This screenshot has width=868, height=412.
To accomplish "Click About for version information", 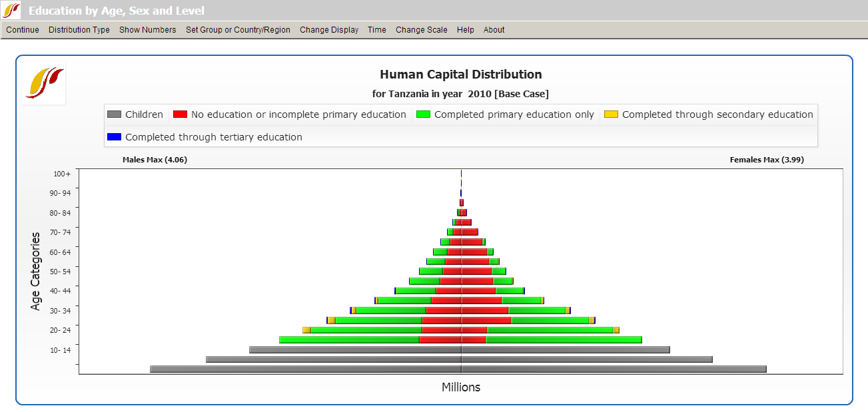I will pyautogui.click(x=494, y=30).
